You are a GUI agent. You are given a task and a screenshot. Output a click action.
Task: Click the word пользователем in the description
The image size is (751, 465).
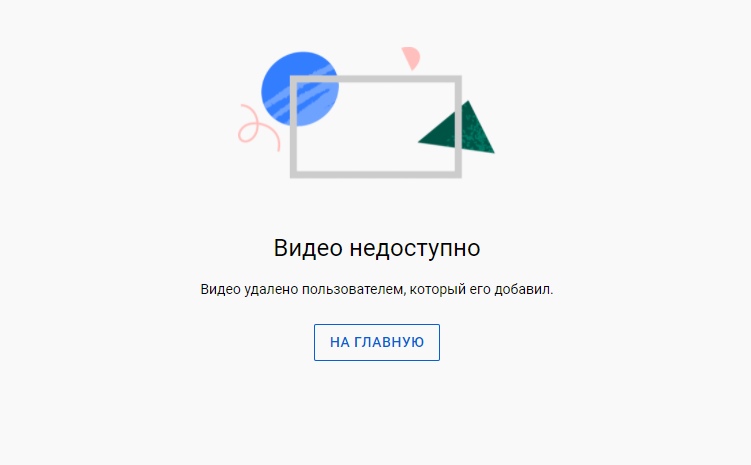coord(353,289)
